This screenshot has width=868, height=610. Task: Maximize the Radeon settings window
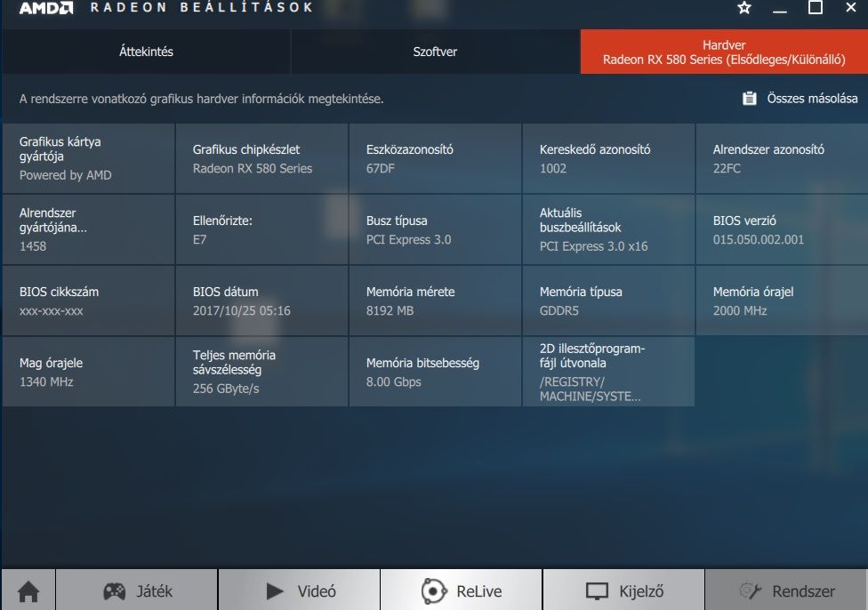click(x=815, y=8)
